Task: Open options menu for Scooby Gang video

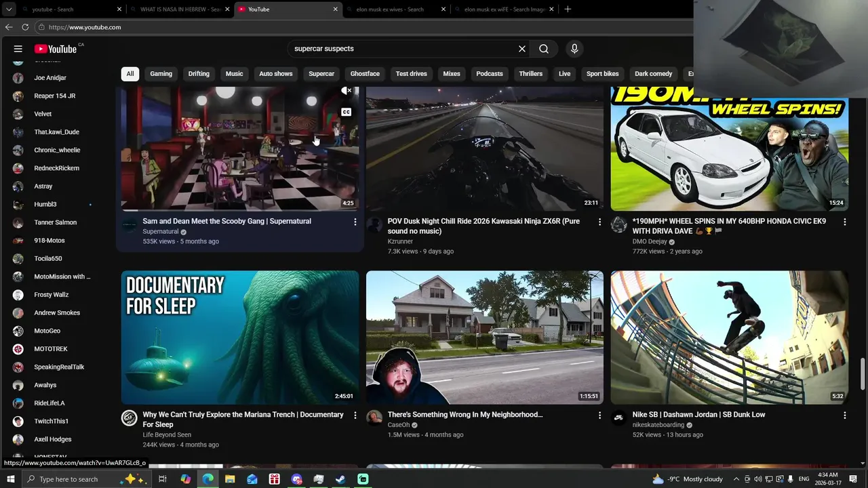Action: click(355, 222)
